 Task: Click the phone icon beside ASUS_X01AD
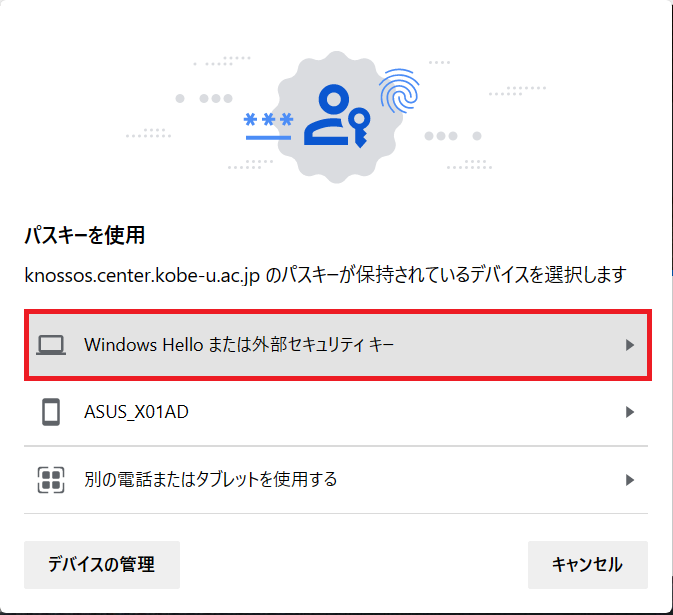click(51, 412)
